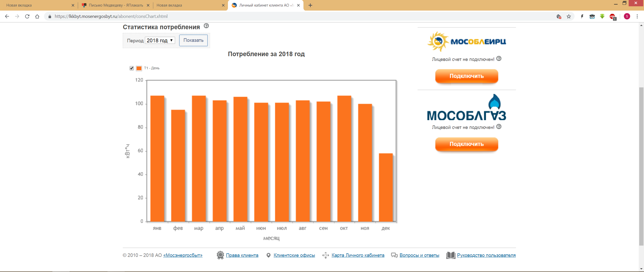Viewport: 644px width, 272px height.
Task: Switch to Письмо Медведеву - ЯПлакалъ tab
Action: point(116,5)
